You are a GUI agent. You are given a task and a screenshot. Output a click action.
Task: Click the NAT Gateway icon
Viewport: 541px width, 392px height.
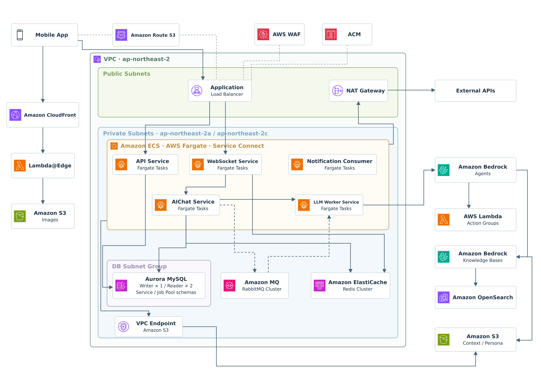pos(338,91)
